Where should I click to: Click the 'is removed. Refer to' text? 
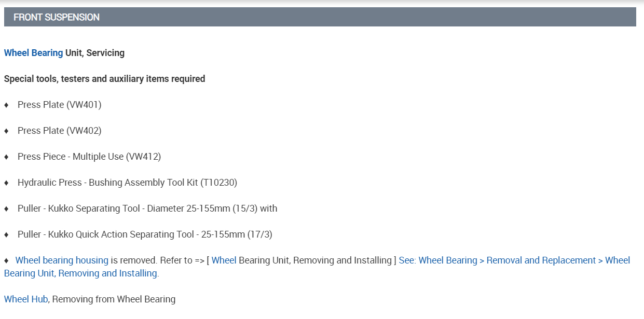click(x=151, y=260)
